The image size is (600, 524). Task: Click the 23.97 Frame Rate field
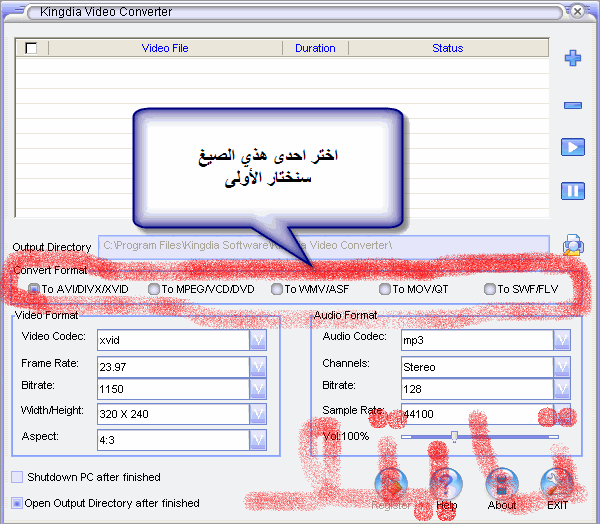point(173,367)
